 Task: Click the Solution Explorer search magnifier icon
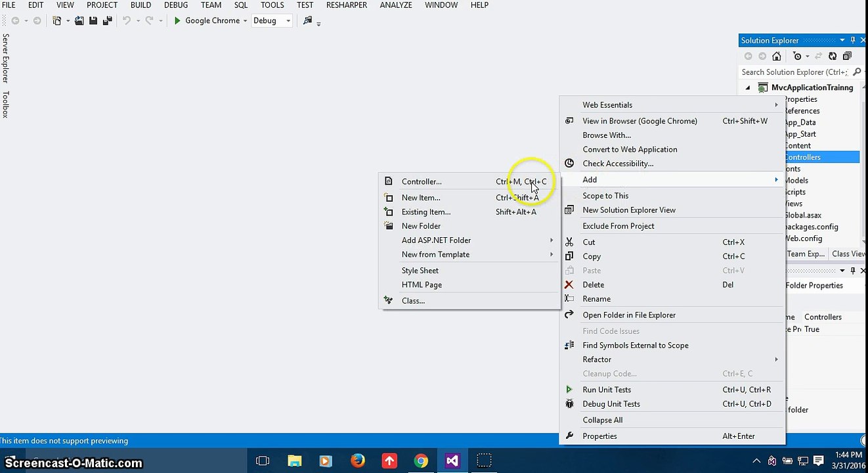click(857, 72)
